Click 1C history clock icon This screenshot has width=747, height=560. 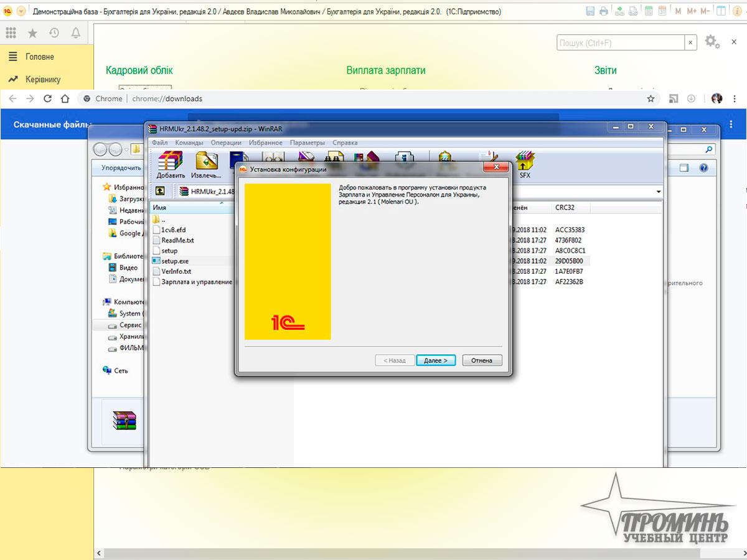(54, 33)
